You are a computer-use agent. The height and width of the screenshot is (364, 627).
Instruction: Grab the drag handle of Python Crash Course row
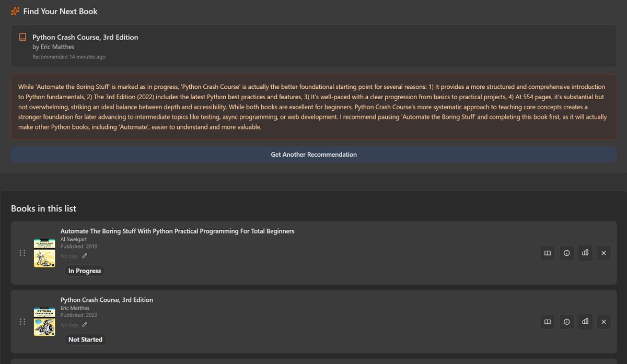(22, 322)
